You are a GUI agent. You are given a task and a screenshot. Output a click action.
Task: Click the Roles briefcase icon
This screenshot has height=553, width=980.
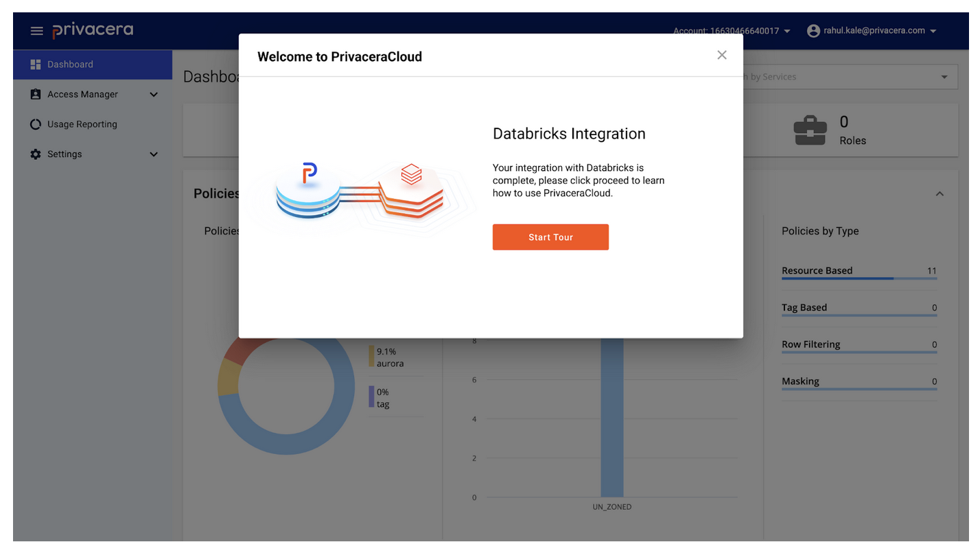(810, 130)
